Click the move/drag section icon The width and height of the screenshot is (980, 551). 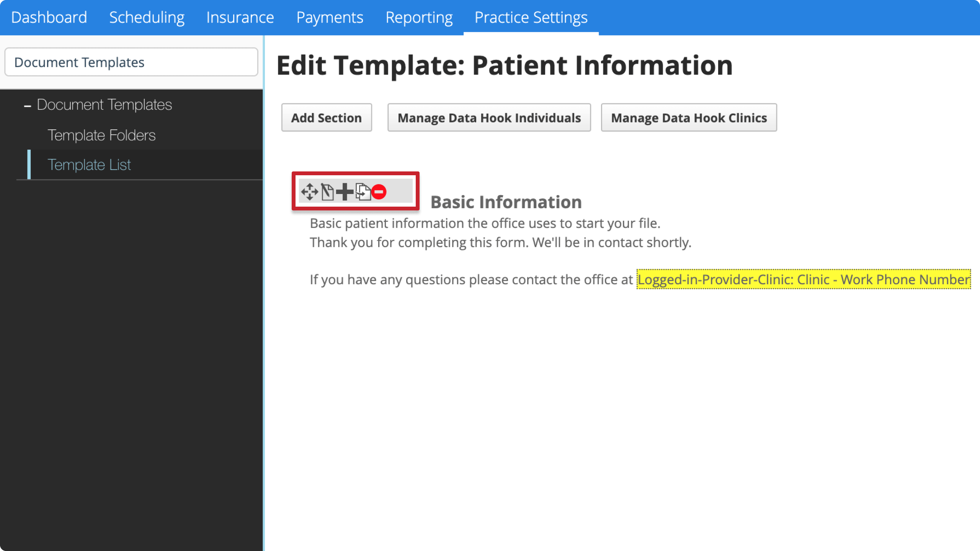(310, 192)
